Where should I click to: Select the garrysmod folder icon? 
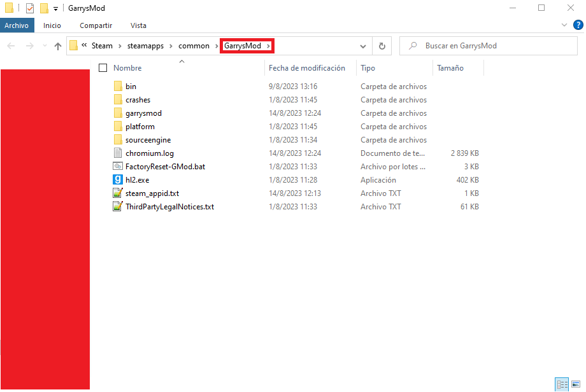(x=118, y=113)
